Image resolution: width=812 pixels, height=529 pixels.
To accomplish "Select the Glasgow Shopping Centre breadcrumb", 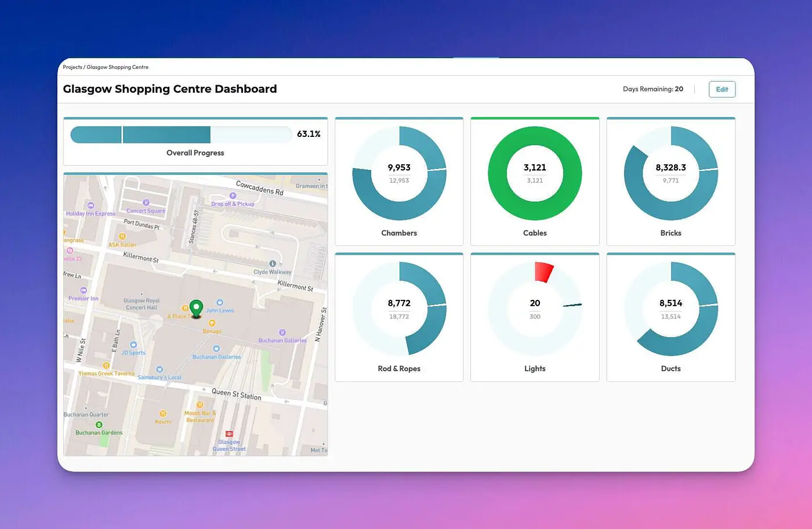I will [117, 67].
